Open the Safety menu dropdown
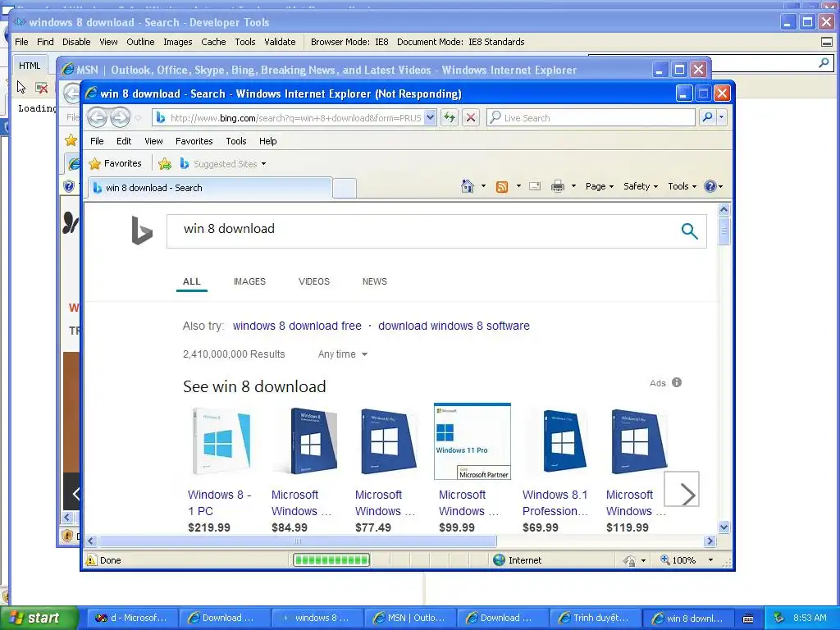 (640, 186)
